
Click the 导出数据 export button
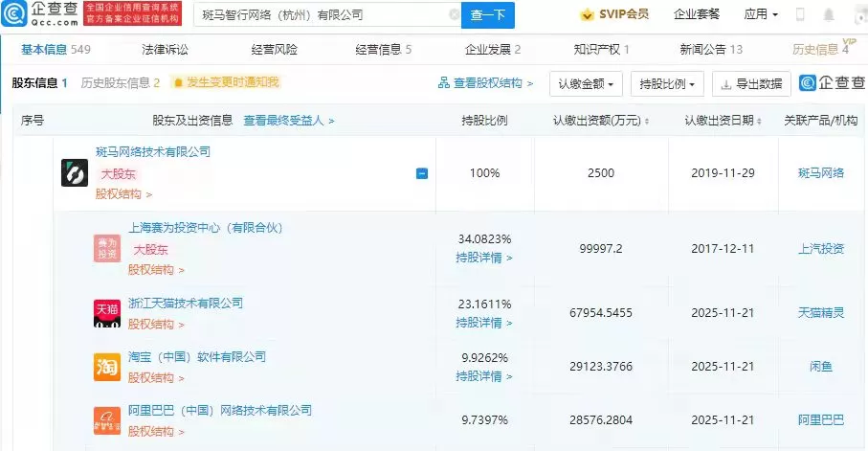[752, 84]
